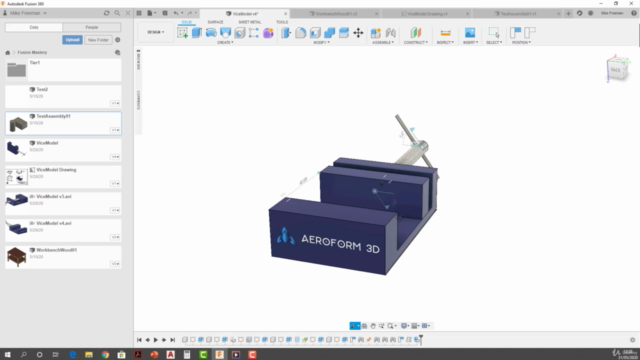Expand the Construct menu
The image size is (640, 360).
pos(416,42)
